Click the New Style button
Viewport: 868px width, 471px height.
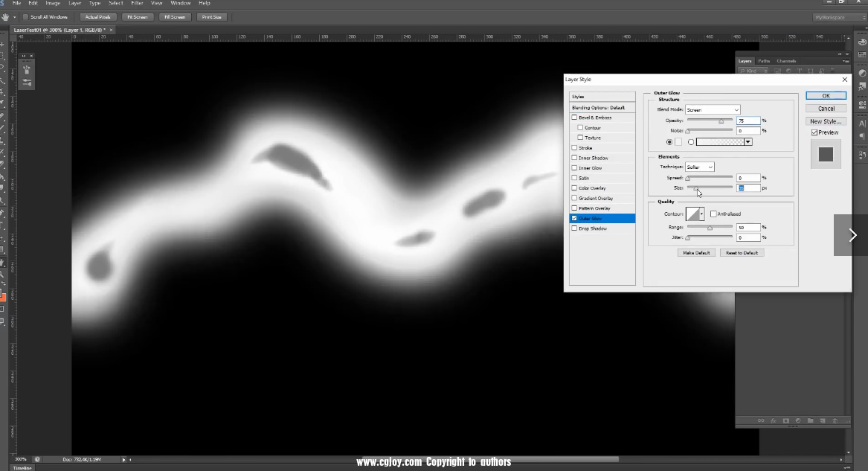coord(826,121)
